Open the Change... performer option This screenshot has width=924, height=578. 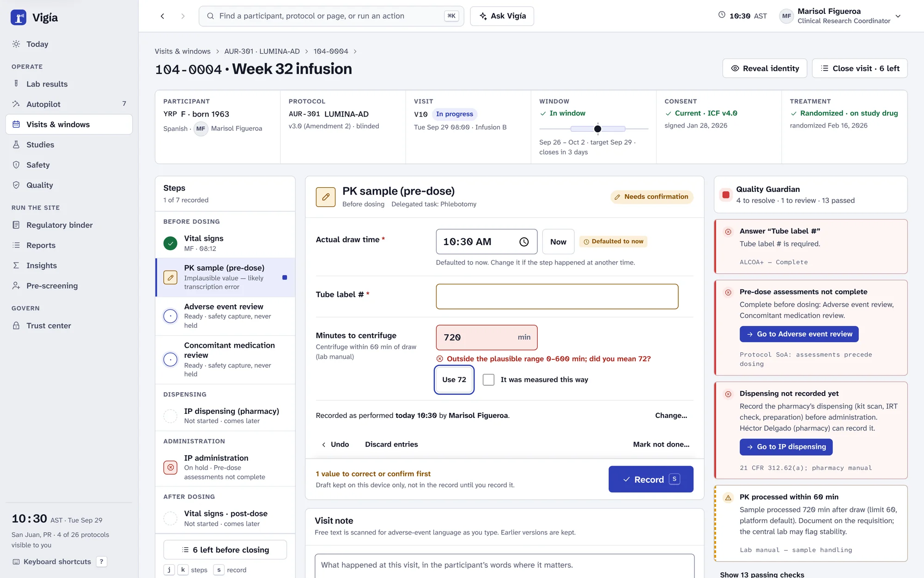pyautogui.click(x=671, y=415)
